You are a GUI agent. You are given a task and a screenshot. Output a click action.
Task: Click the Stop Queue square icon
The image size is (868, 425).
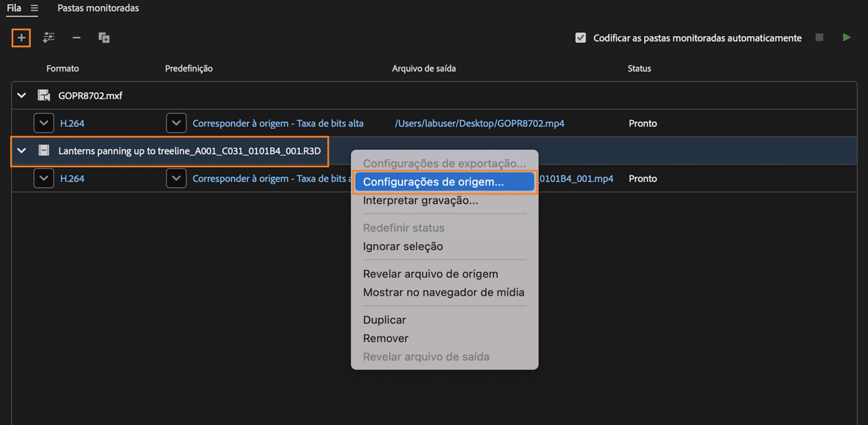(819, 38)
